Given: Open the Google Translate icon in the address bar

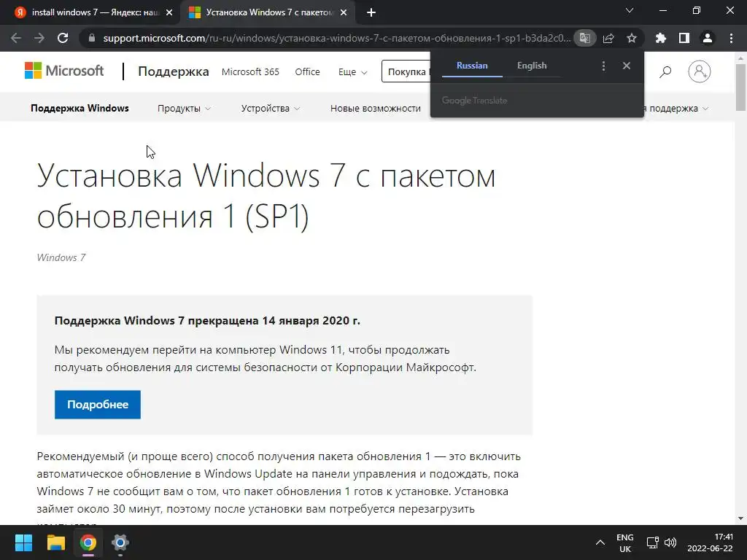Looking at the screenshot, I should (x=584, y=38).
